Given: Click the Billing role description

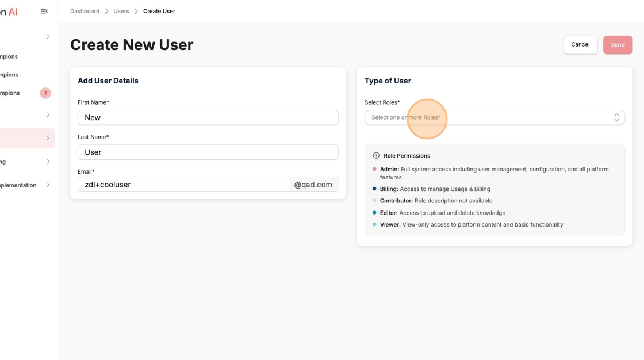Looking at the screenshot, I should 435,189.
